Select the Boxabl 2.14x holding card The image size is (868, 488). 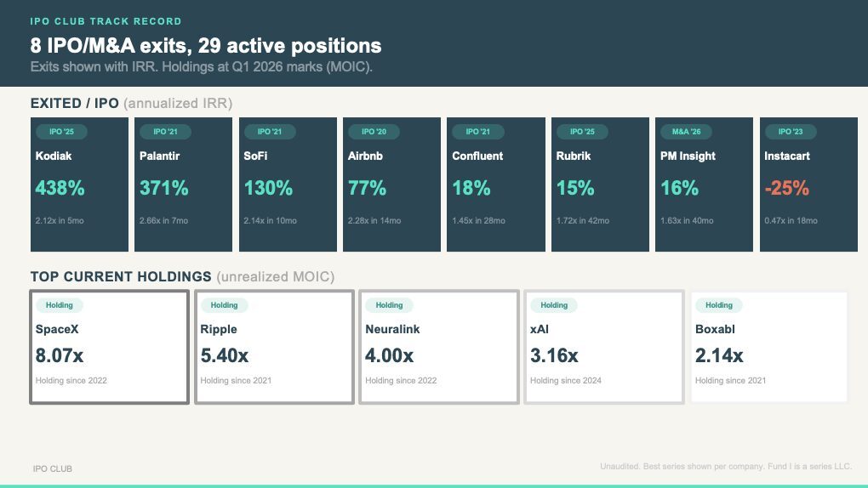[769, 347]
